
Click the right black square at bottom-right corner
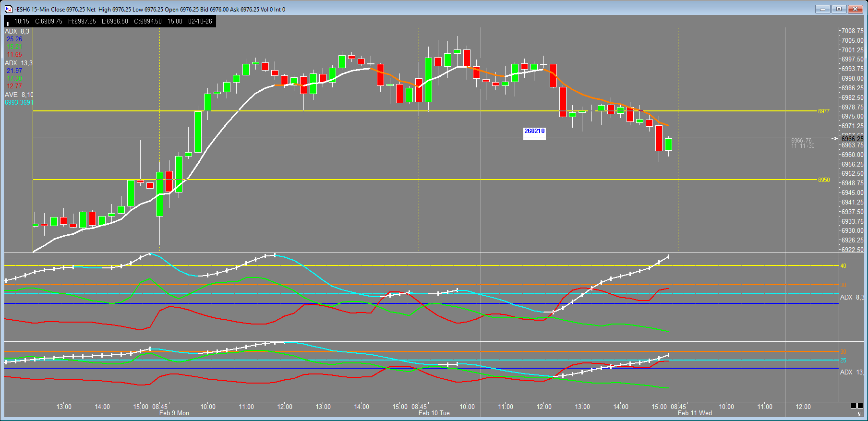tap(860, 406)
